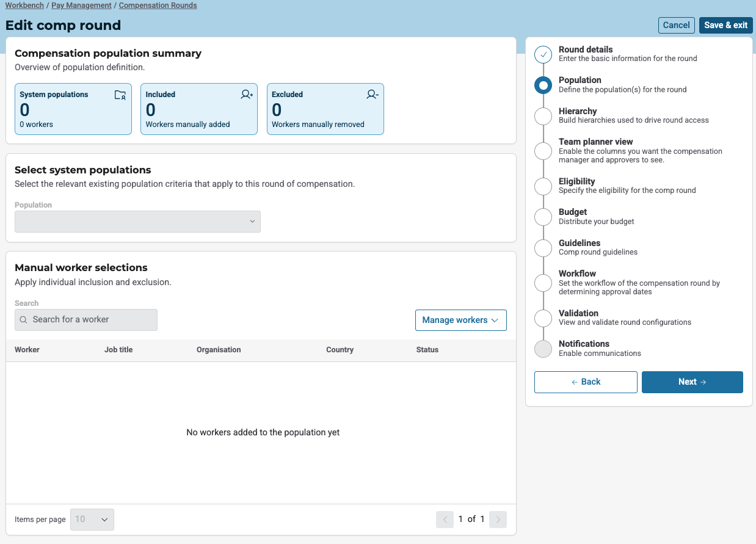Click the Excluded remove-worker icon
This screenshot has height=544, width=756.
pos(373,95)
